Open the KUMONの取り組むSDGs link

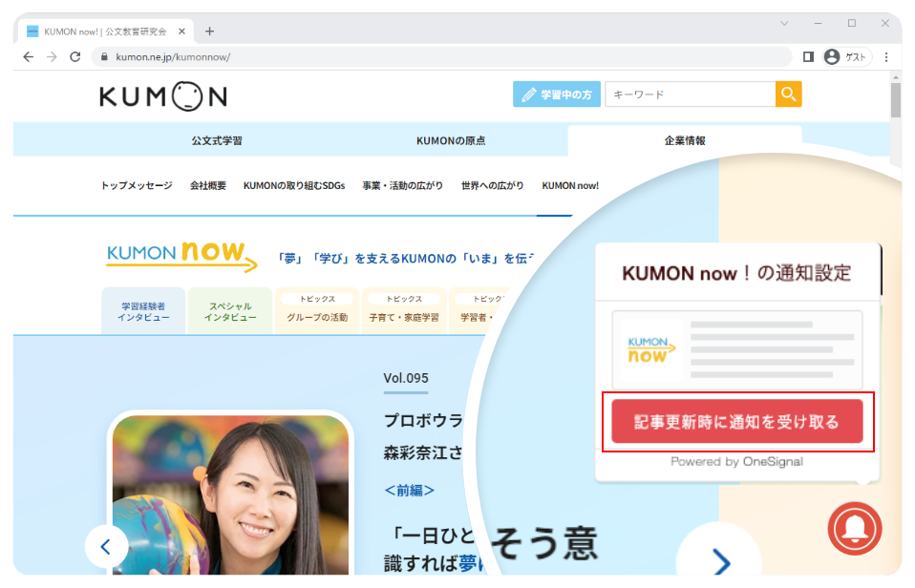[x=294, y=185]
